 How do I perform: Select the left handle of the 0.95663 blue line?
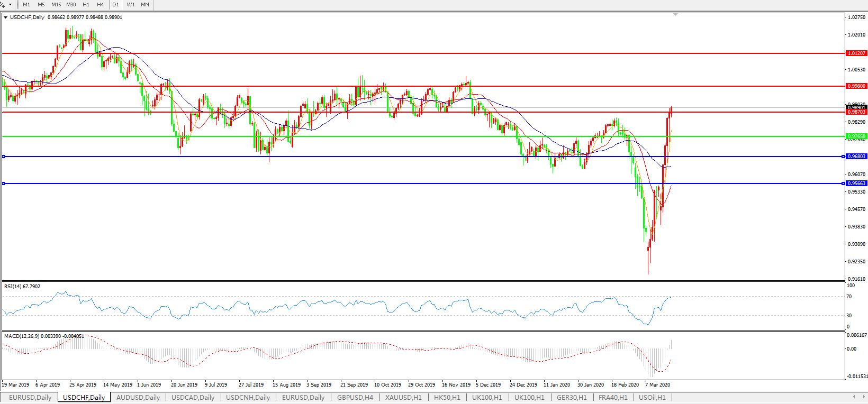[4, 183]
